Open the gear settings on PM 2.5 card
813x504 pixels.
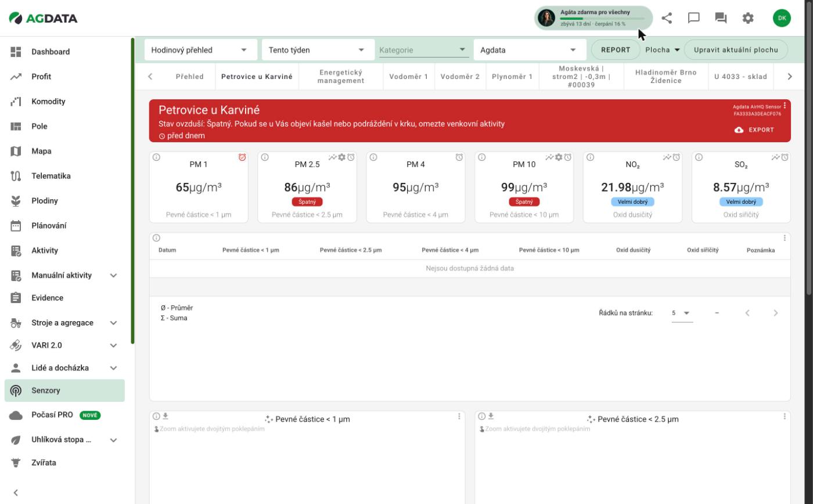pyautogui.click(x=341, y=157)
